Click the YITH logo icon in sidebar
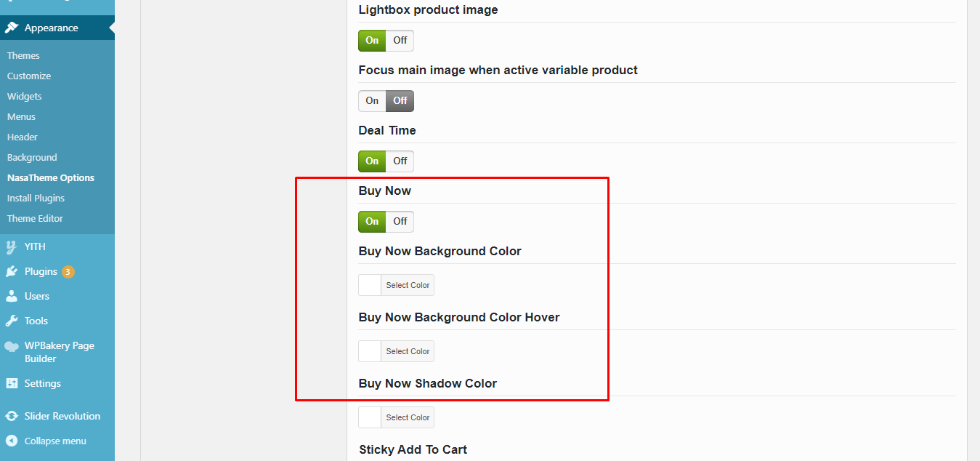Image resolution: width=980 pixels, height=461 pixels. [12, 246]
